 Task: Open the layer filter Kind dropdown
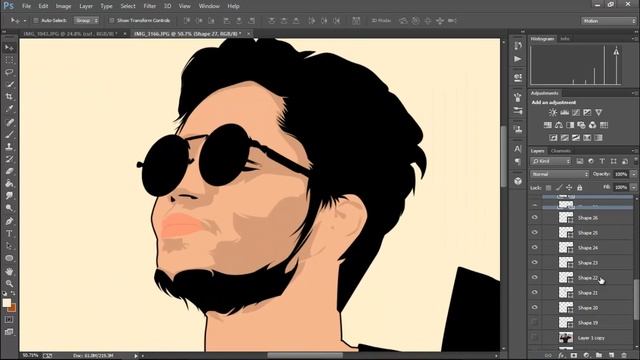click(x=550, y=162)
